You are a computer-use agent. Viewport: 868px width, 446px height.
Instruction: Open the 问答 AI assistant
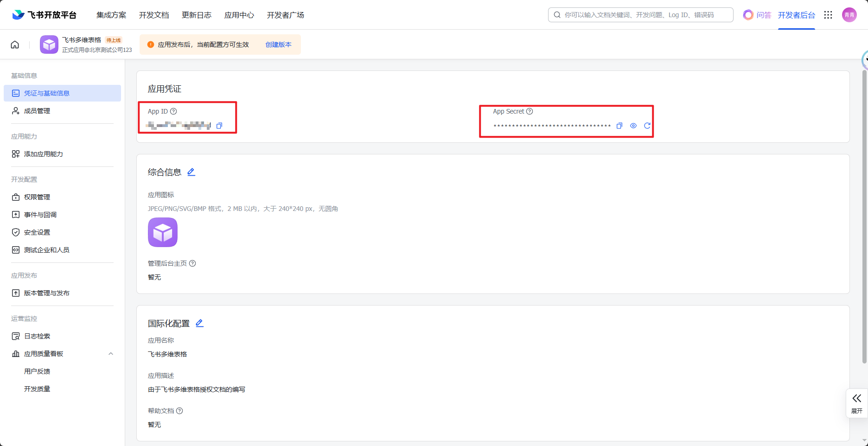[x=757, y=15]
